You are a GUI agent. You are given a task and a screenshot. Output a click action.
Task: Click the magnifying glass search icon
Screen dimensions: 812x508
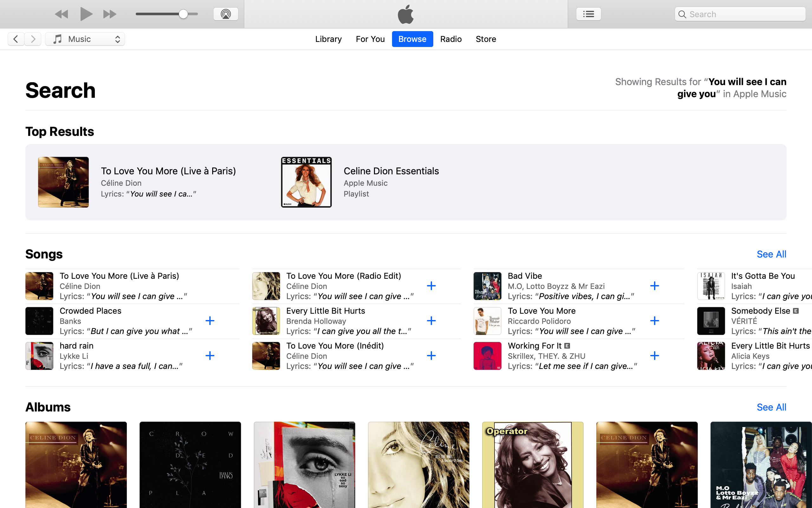coord(682,14)
